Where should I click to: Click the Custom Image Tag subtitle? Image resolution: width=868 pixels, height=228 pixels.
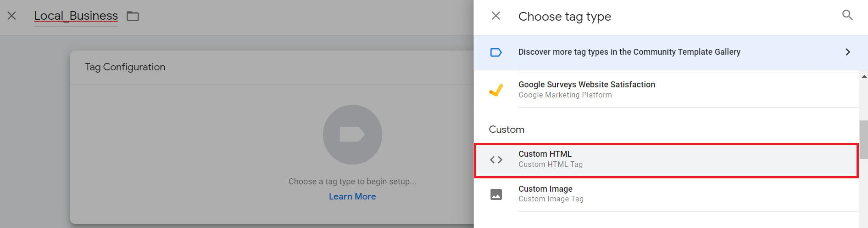pos(551,199)
